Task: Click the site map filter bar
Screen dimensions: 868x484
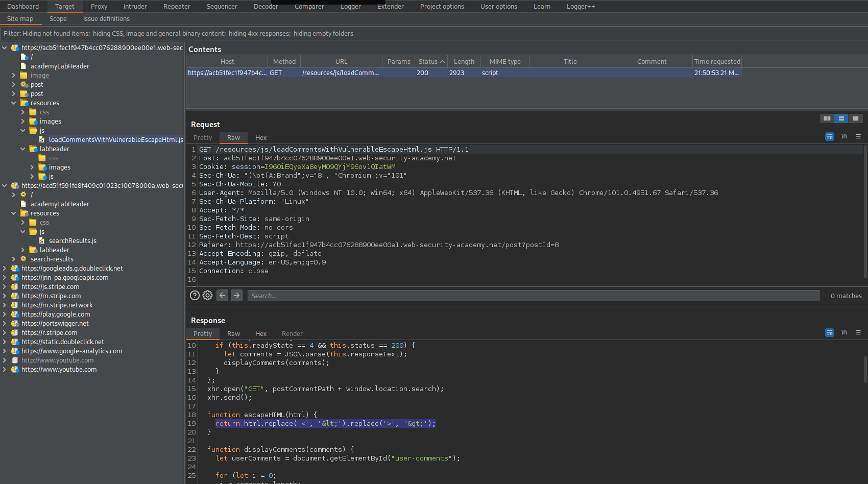Action: [434, 33]
